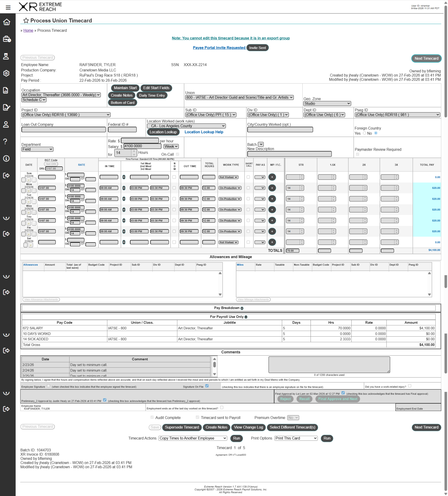Toggle Signature On File checkbox

(207, 386)
